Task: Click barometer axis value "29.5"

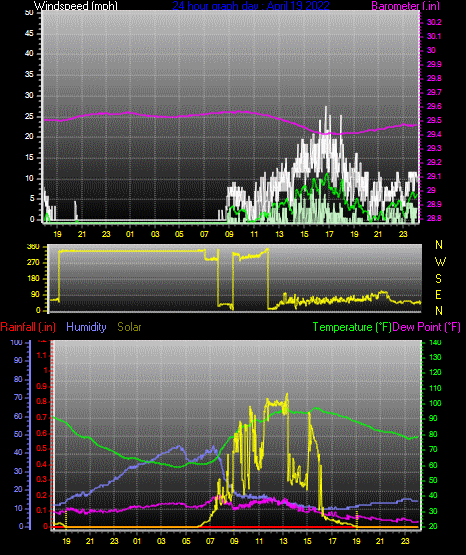Action: [x=434, y=121]
